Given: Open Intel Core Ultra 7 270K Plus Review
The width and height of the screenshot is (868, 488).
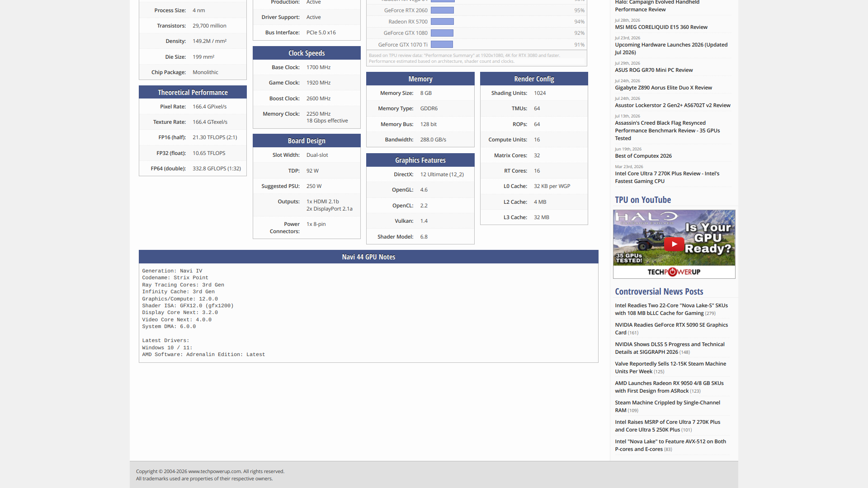Looking at the screenshot, I should point(667,177).
